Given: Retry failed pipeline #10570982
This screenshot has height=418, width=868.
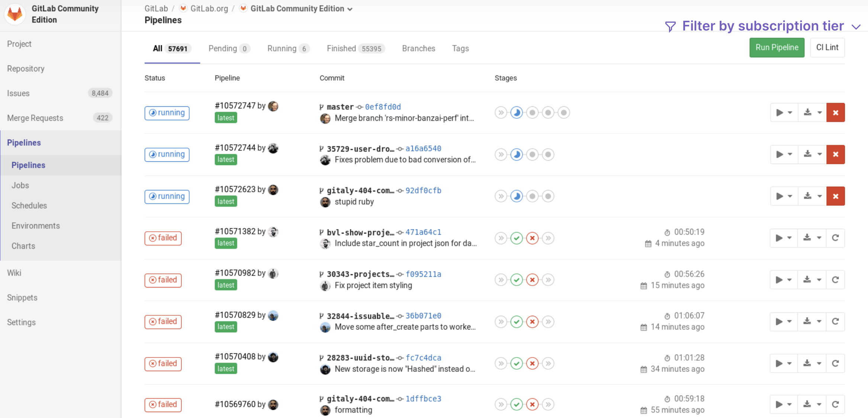Looking at the screenshot, I should pyautogui.click(x=835, y=280).
